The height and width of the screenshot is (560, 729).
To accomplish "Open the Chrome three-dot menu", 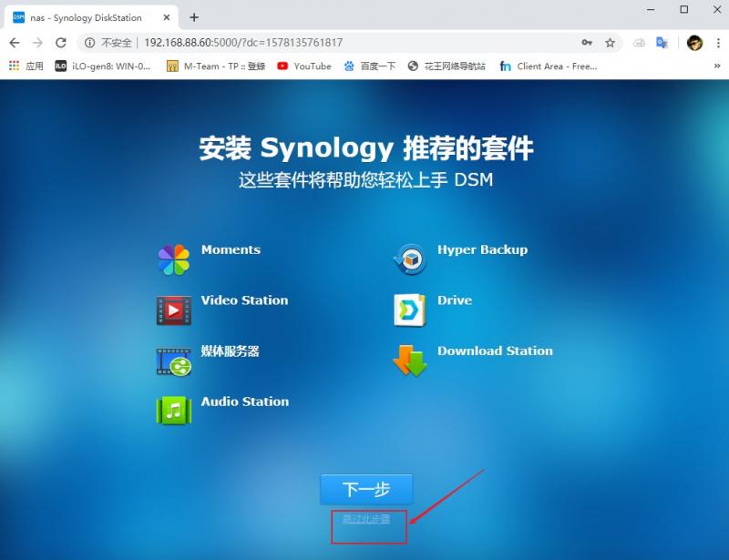I will tap(718, 43).
